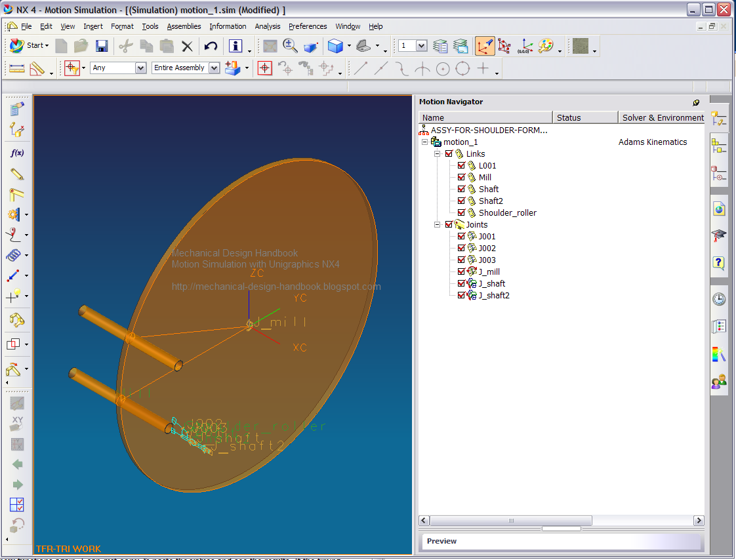Toggle the J_shaft2 joint checkbox
Viewport: 736px width, 560px height.
pyautogui.click(x=461, y=295)
